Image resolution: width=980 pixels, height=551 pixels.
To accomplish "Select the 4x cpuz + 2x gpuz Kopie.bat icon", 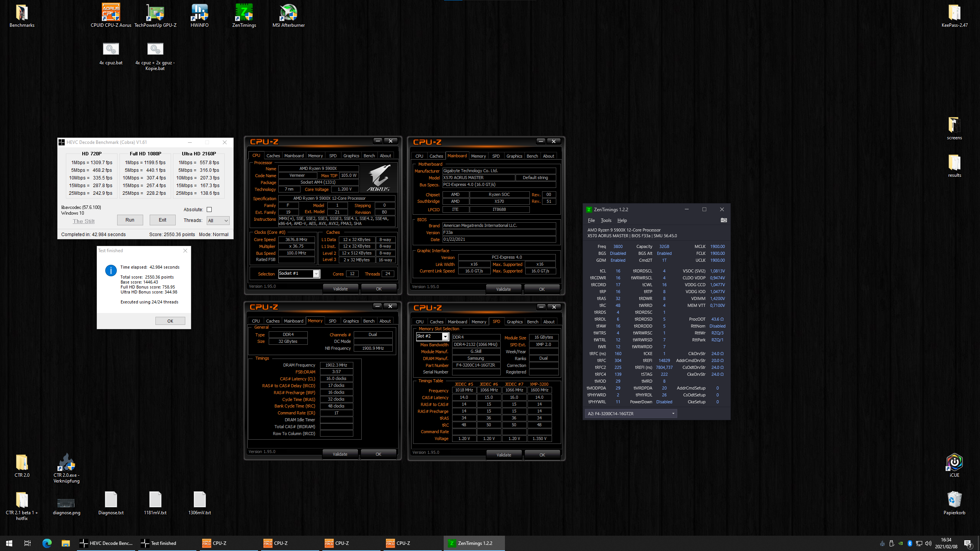I will click(155, 56).
